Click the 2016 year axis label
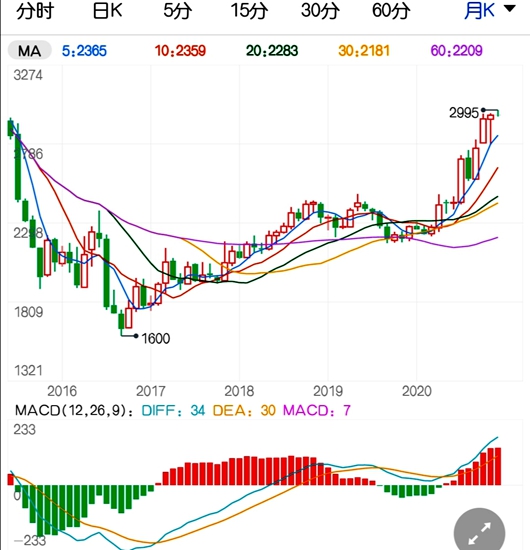This screenshot has height=550, width=530. tap(62, 391)
